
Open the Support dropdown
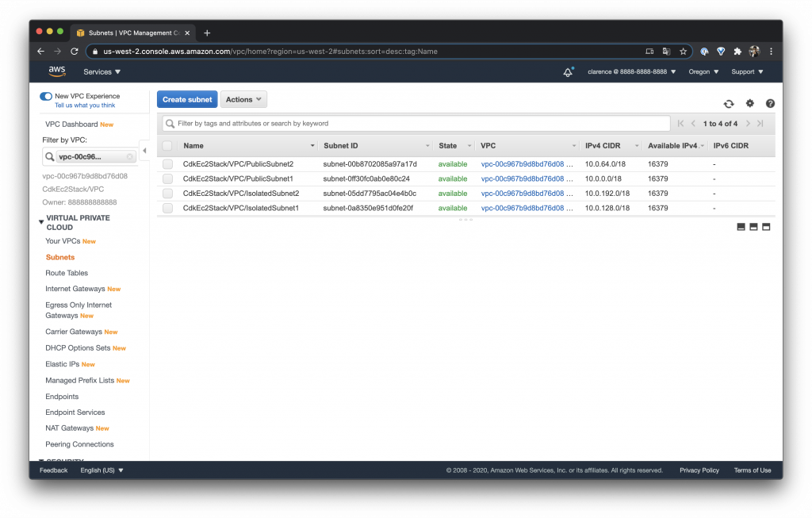click(747, 72)
